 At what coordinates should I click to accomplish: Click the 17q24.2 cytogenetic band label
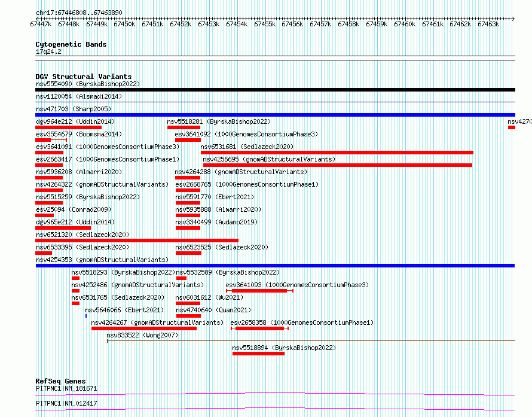[x=48, y=51]
